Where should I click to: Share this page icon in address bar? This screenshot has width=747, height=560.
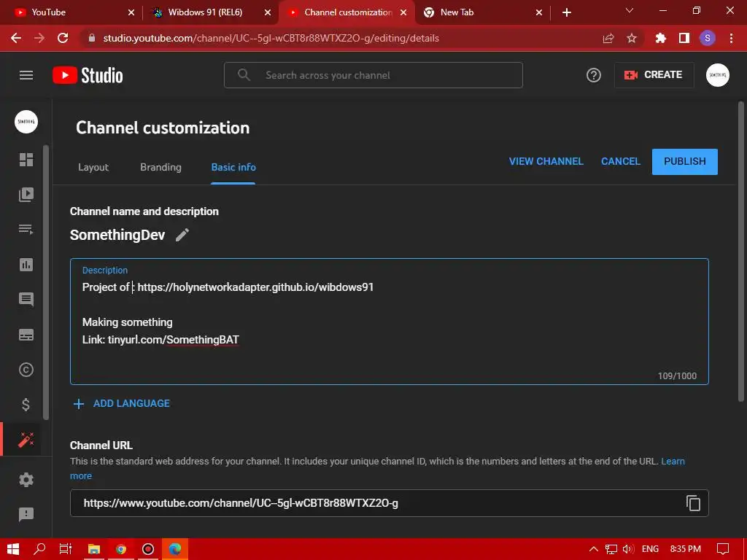608,38
